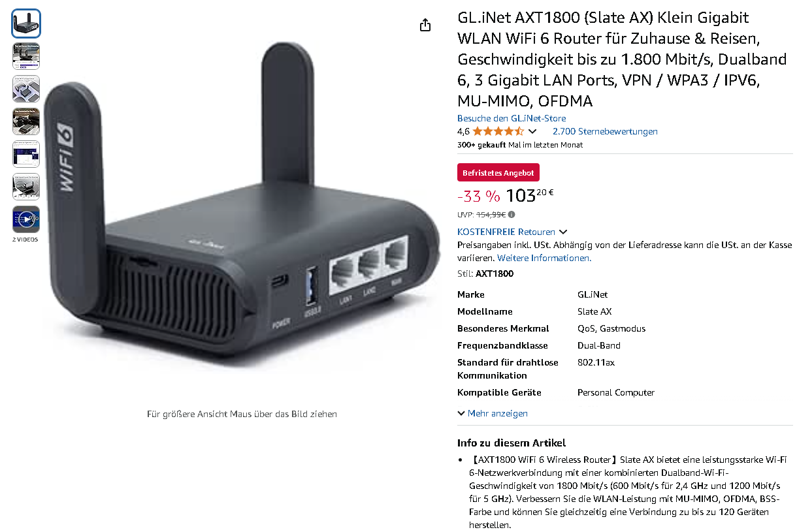
Task: Select the fifth product thumbnail
Action: (x=26, y=154)
